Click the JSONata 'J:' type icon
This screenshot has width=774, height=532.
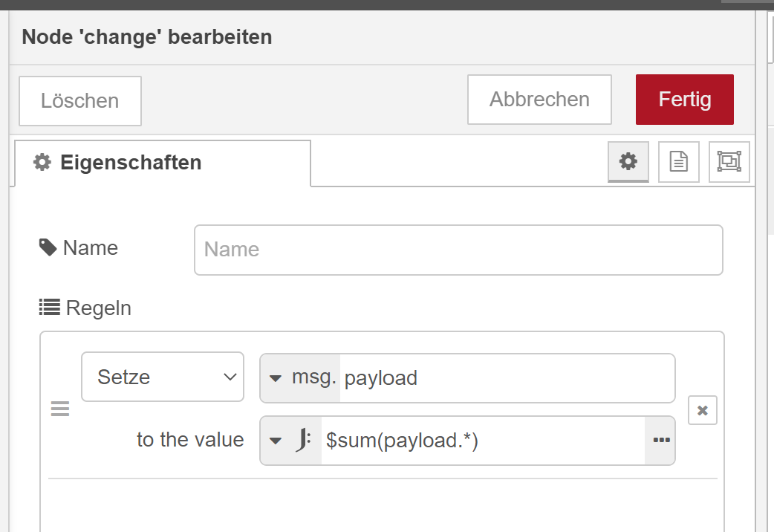point(303,441)
